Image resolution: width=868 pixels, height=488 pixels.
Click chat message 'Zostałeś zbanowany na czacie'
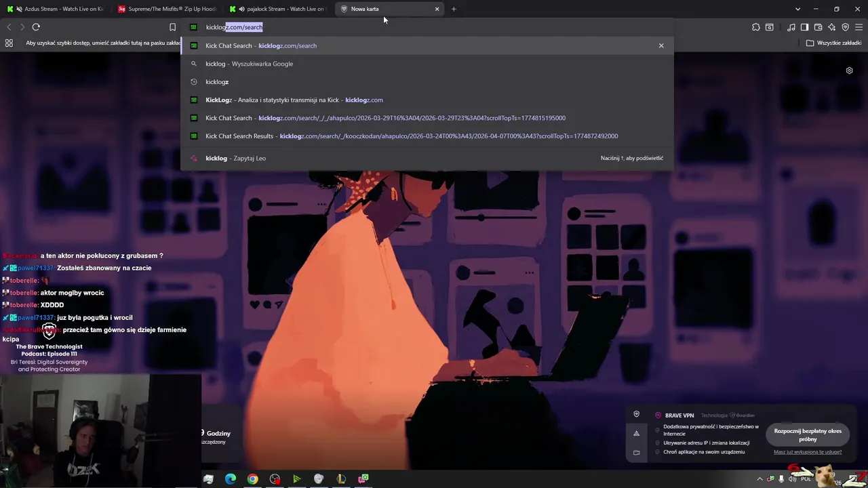tap(104, 268)
